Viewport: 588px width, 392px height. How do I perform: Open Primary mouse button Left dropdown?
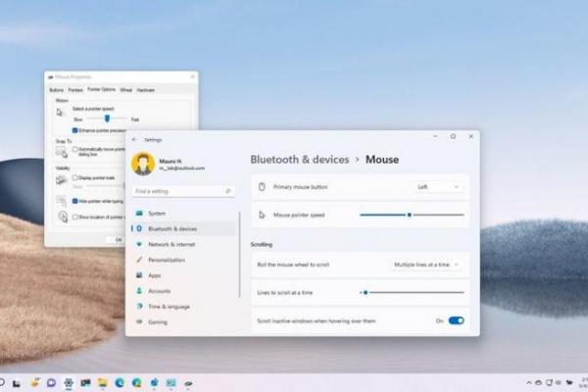coord(438,187)
